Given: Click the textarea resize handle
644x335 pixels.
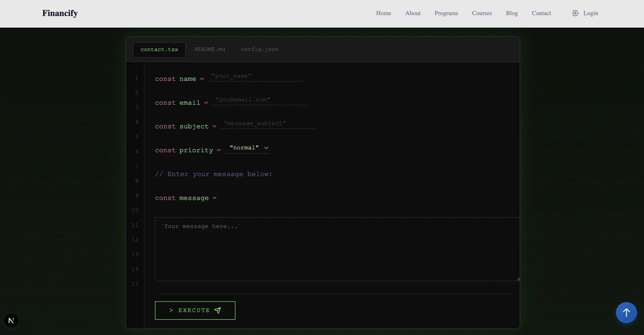Looking at the screenshot, I should (518, 279).
